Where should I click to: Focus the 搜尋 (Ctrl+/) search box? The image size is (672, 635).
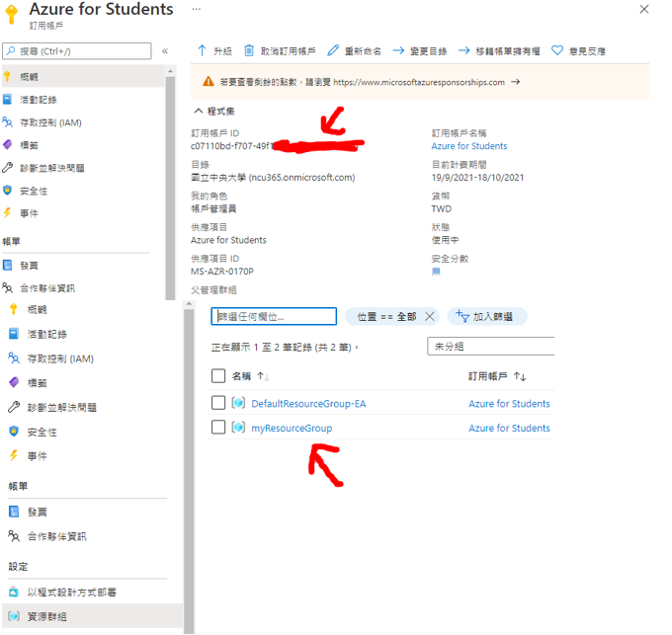[77, 51]
